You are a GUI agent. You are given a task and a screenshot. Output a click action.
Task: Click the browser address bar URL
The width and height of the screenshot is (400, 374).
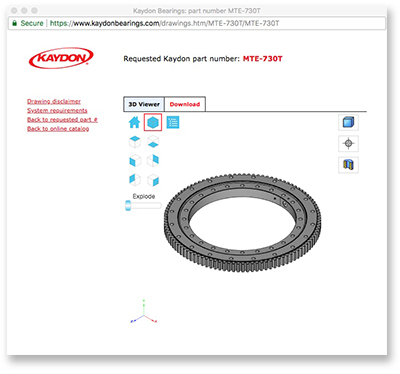point(164,23)
